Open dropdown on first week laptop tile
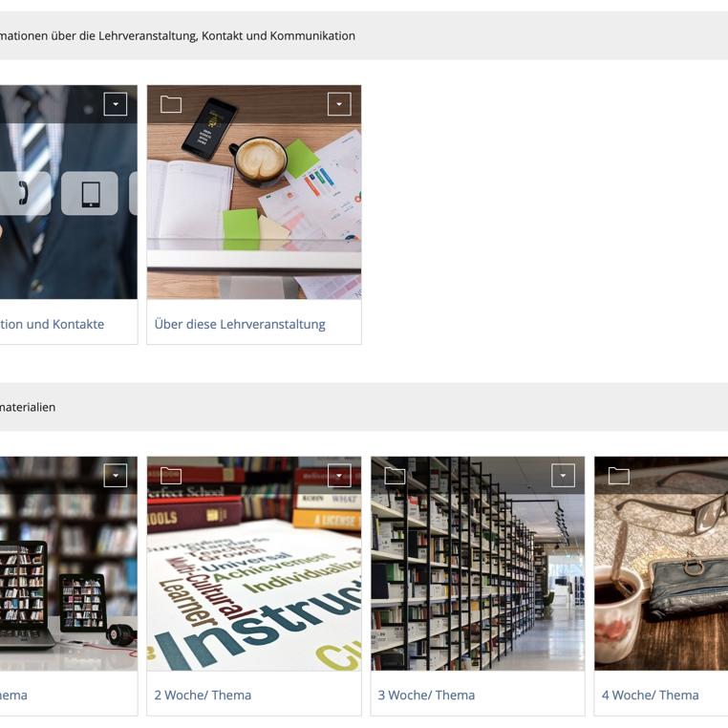 pos(116,476)
